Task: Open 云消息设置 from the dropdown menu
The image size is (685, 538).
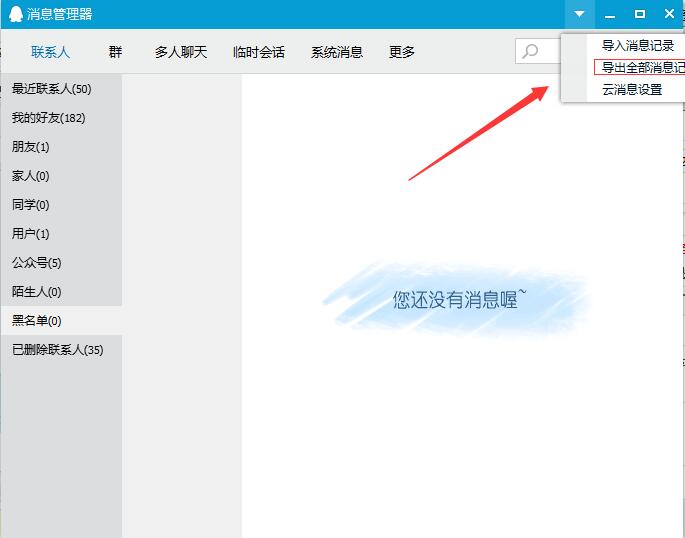Action: click(x=631, y=90)
